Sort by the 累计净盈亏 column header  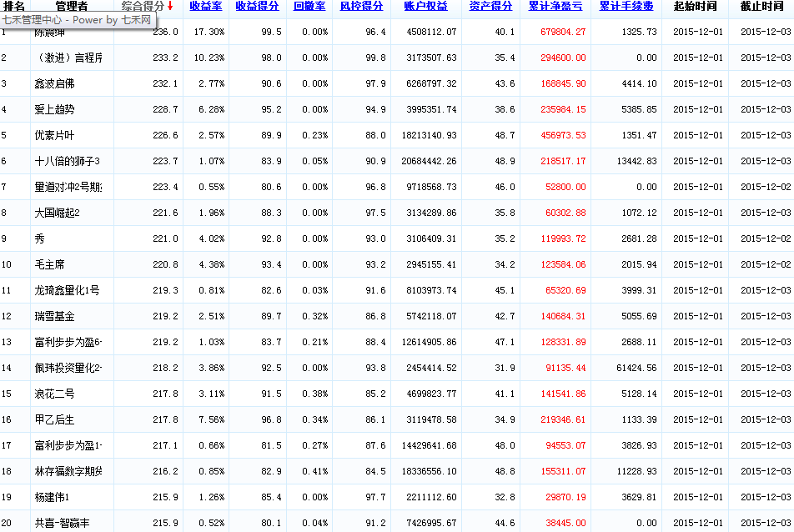point(555,6)
